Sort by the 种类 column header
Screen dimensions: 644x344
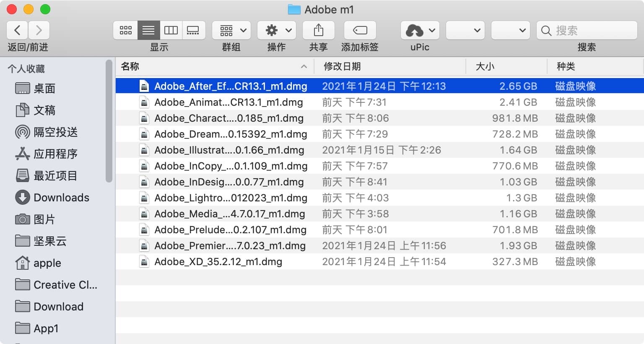pos(566,66)
